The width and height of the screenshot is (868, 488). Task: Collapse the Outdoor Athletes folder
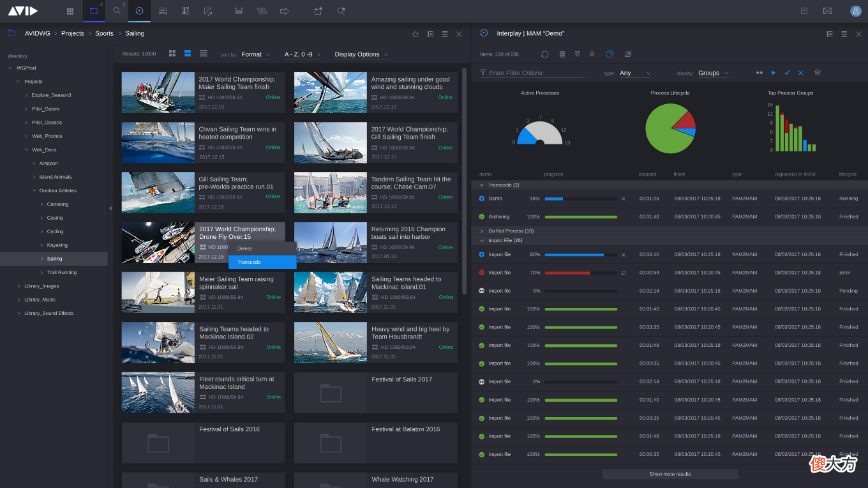(34, 190)
